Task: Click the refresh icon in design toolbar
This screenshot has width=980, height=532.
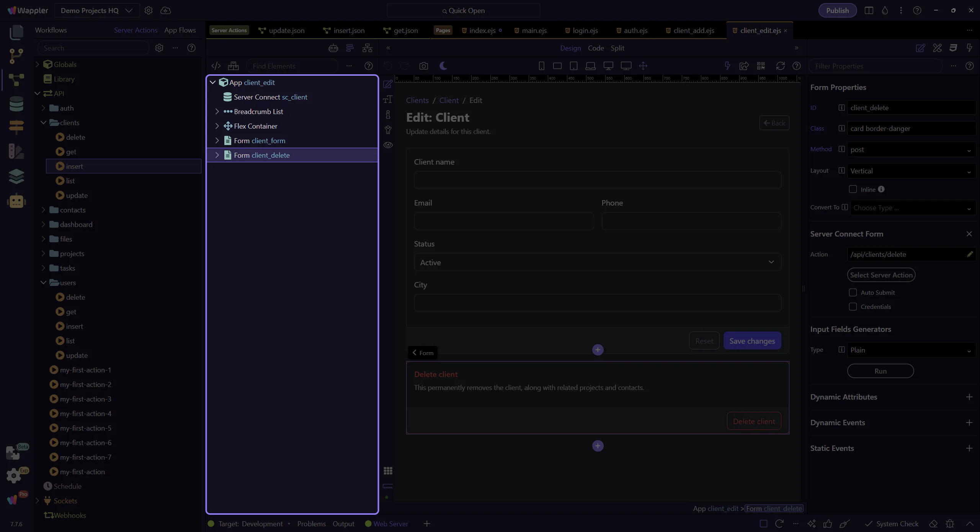Action: 780,66
